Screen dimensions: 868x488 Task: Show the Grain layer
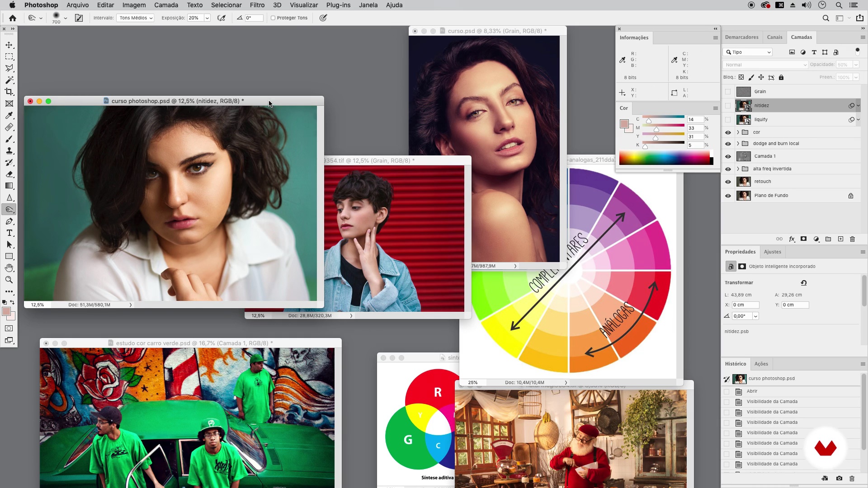pyautogui.click(x=728, y=92)
